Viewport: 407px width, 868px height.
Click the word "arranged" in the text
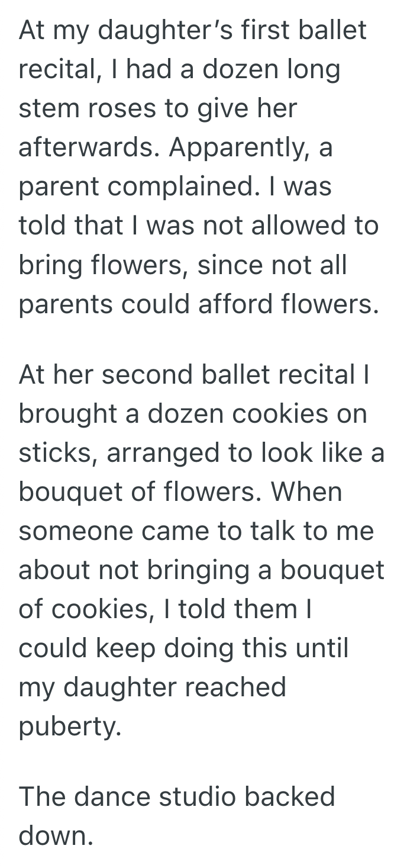(x=161, y=454)
